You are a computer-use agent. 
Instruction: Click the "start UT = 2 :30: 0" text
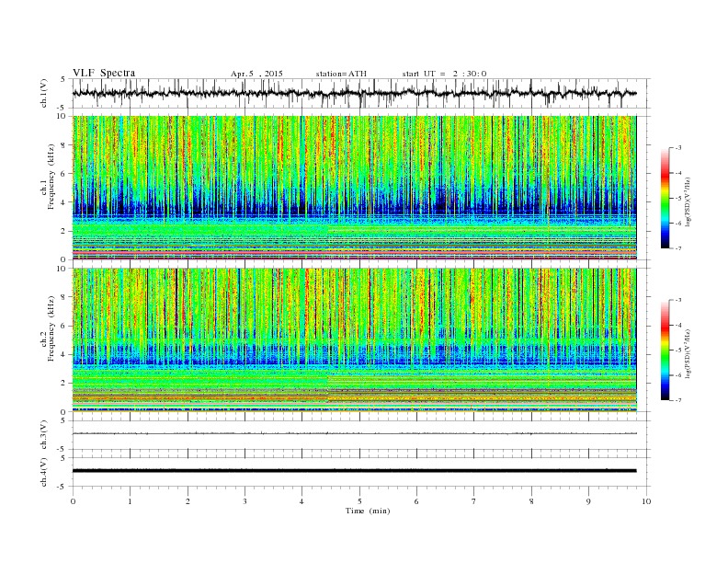pyautogui.click(x=444, y=74)
